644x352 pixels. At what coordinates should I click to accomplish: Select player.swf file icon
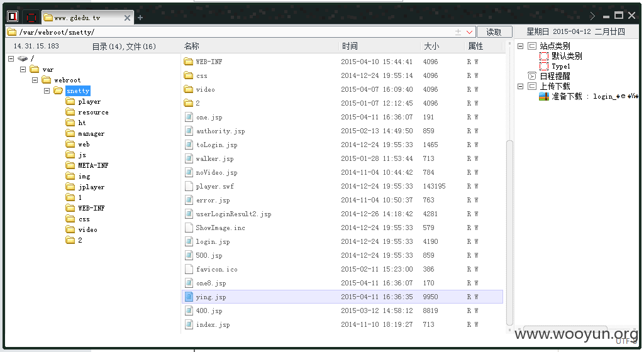click(x=189, y=186)
